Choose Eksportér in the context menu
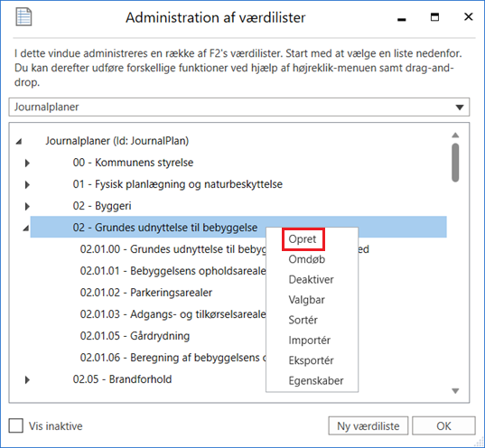The width and height of the screenshot is (485, 448). pos(311,360)
